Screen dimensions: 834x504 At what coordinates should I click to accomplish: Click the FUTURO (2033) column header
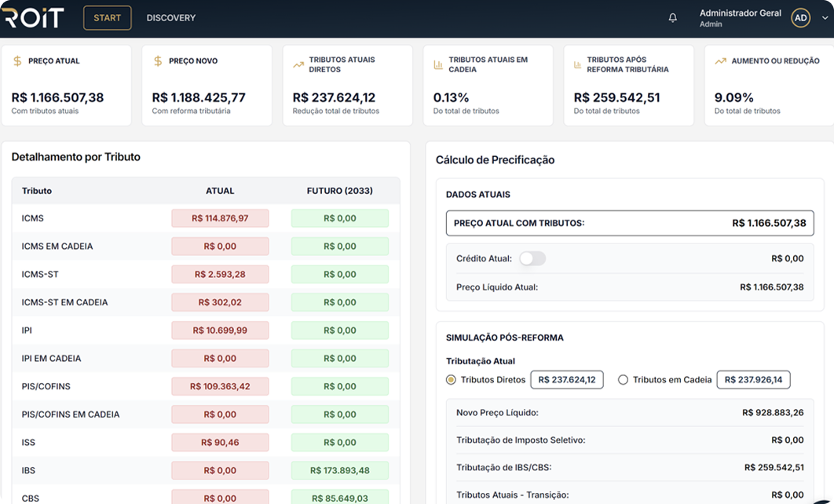tap(339, 191)
